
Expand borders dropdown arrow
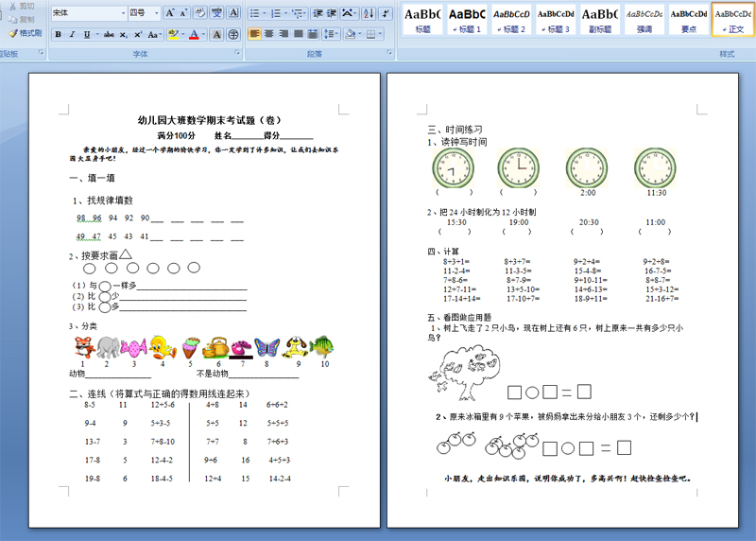coord(381,34)
